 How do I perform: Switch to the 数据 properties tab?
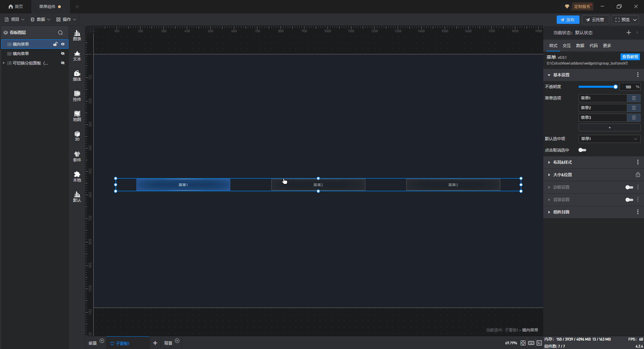point(580,46)
